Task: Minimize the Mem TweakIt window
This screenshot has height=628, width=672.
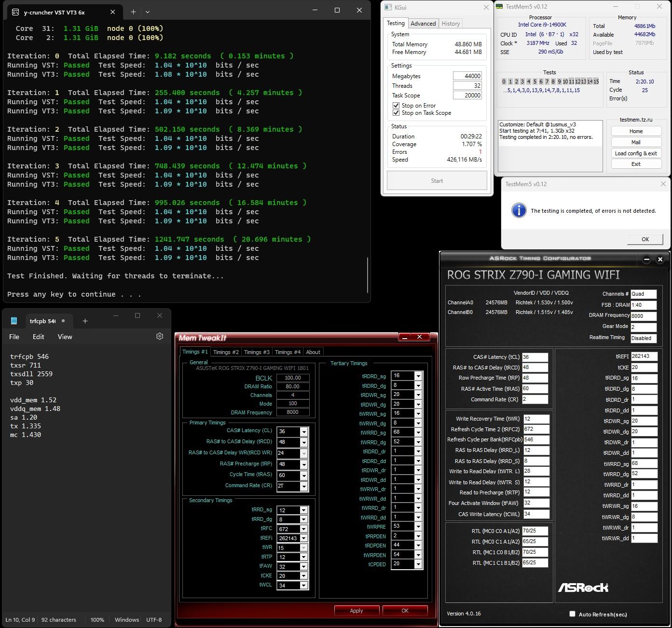Action: [x=405, y=337]
